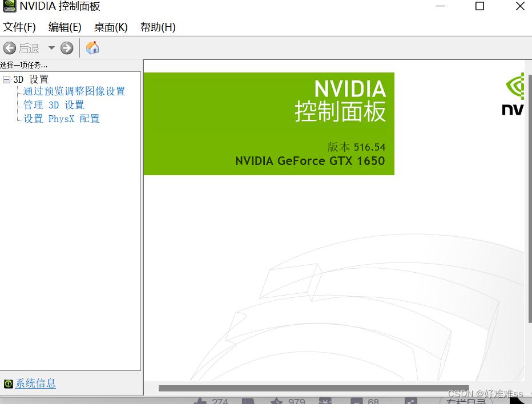Click NVIDIA app icon in title bar
Viewport: 532px width, 404px height.
(x=9, y=6)
